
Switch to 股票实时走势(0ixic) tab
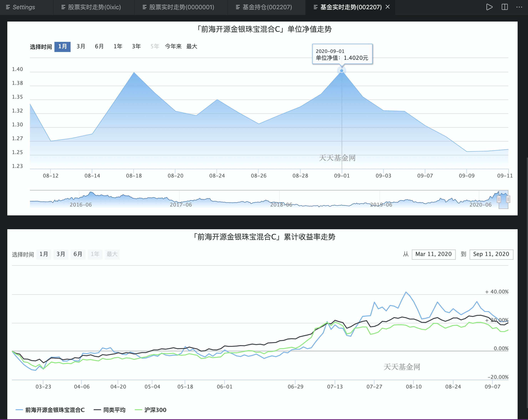coord(94,7)
